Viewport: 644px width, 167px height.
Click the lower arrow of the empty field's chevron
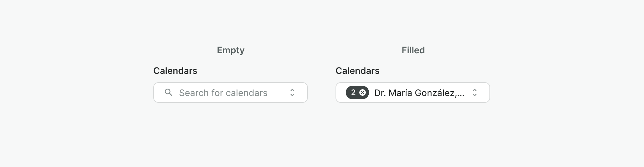(292, 95)
